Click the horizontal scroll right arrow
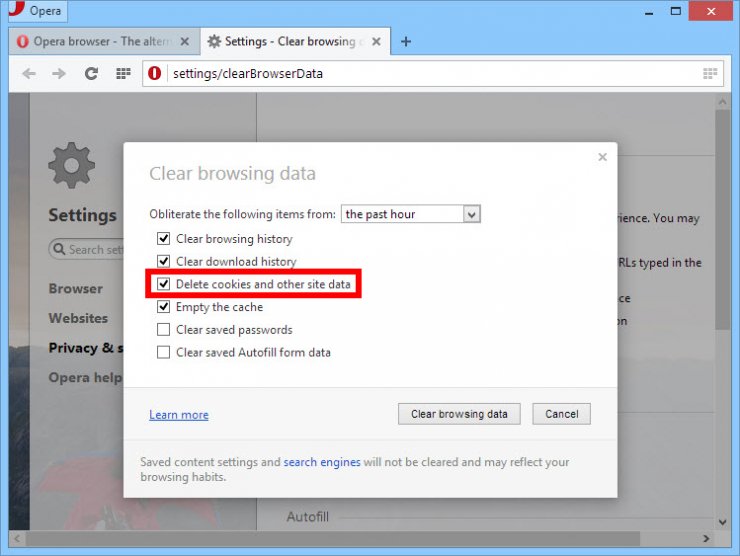740x556 pixels. click(x=706, y=539)
